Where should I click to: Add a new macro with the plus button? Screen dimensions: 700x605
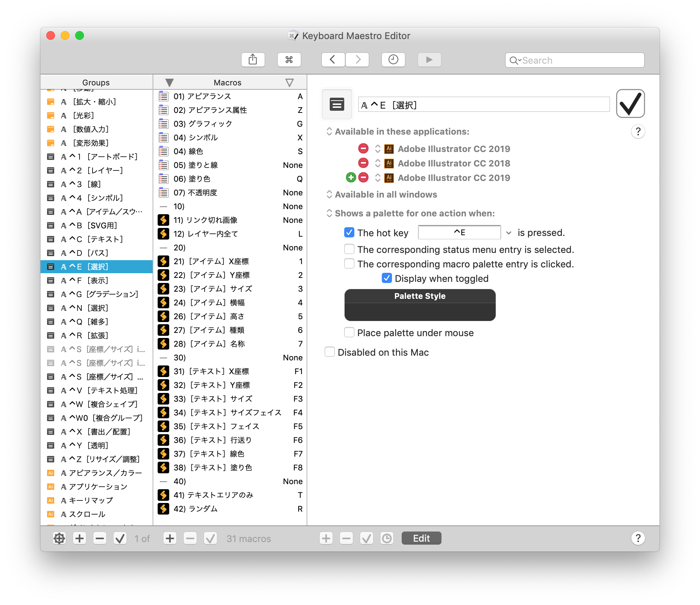[170, 538]
